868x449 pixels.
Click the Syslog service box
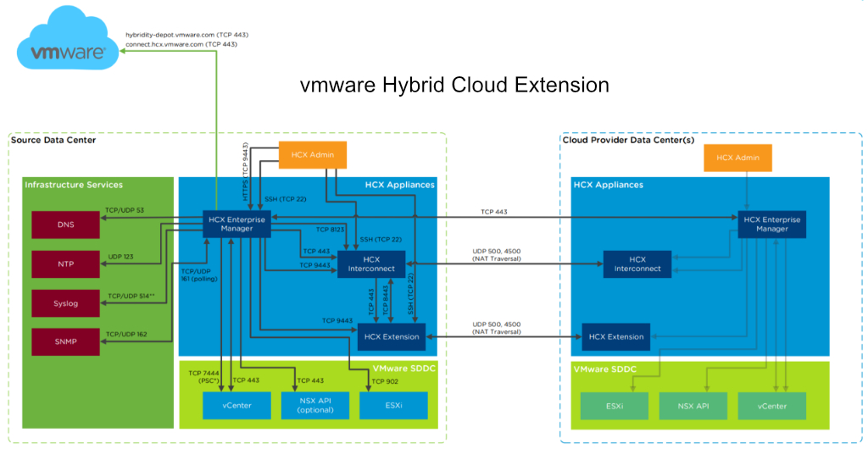[65, 302]
